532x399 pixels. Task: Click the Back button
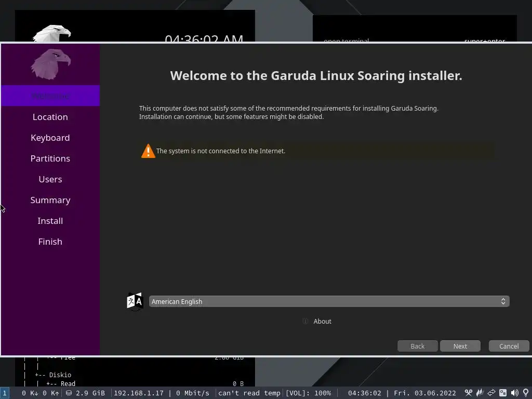click(x=417, y=346)
